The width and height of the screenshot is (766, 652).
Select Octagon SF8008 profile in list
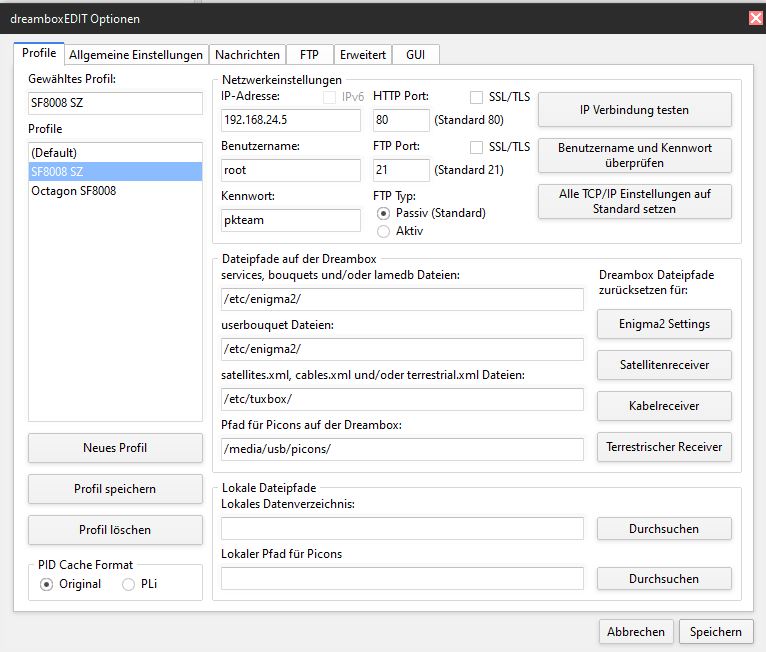[x=73, y=190]
